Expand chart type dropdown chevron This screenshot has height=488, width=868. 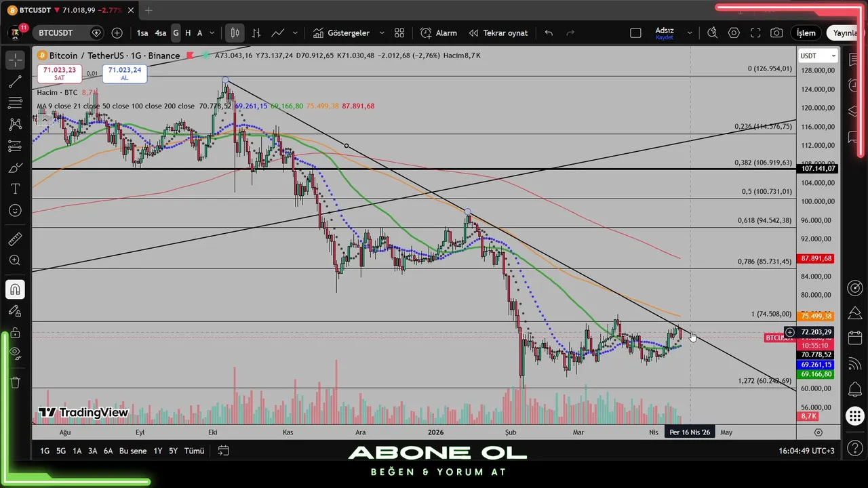coord(295,33)
